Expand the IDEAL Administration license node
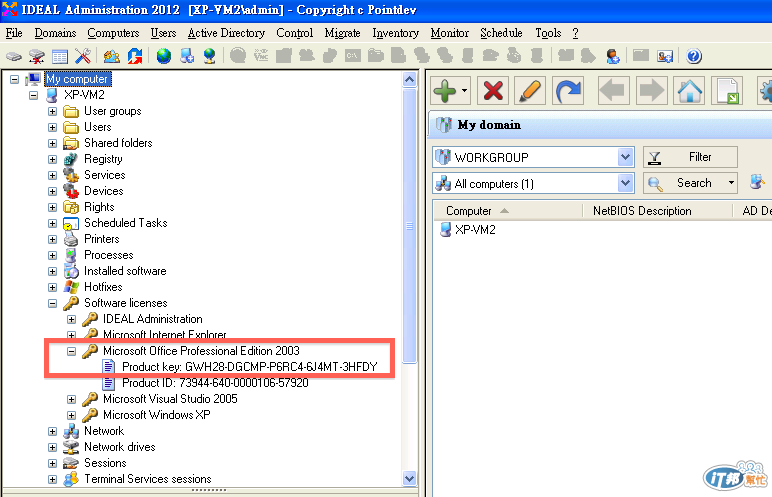Screen dimensions: 772x497 pos(71,319)
